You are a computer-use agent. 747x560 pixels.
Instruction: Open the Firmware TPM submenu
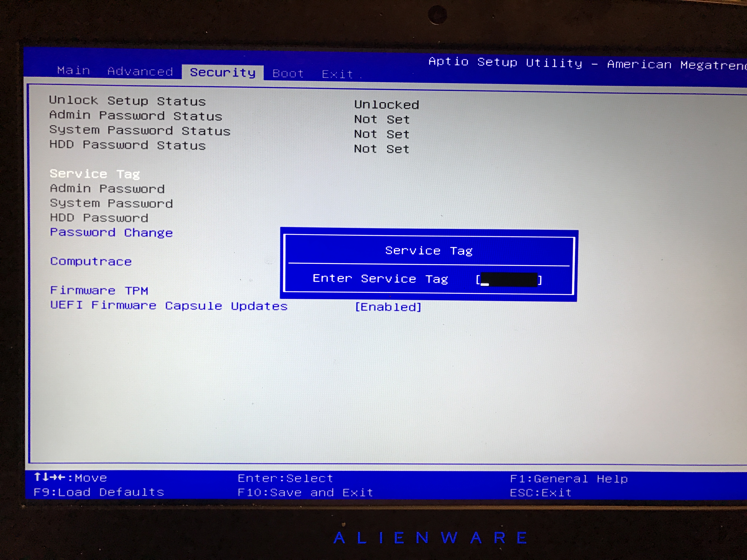point(99,290)
